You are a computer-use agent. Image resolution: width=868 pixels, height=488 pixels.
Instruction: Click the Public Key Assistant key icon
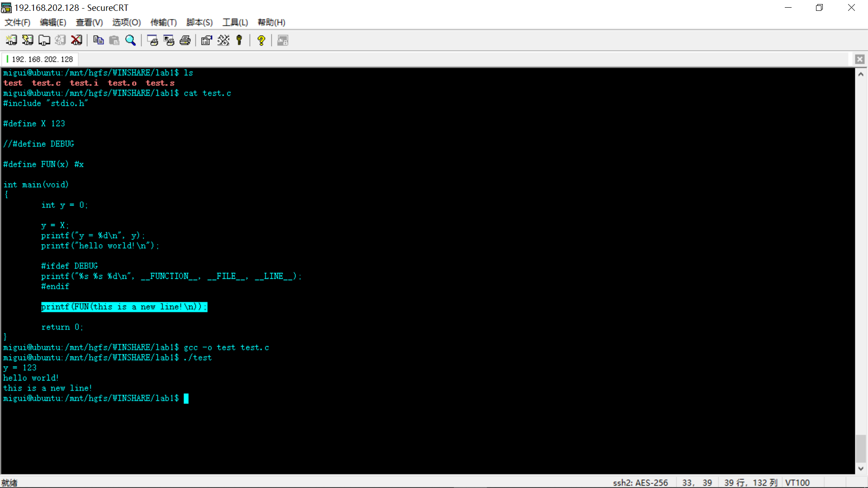click(240, 40)
